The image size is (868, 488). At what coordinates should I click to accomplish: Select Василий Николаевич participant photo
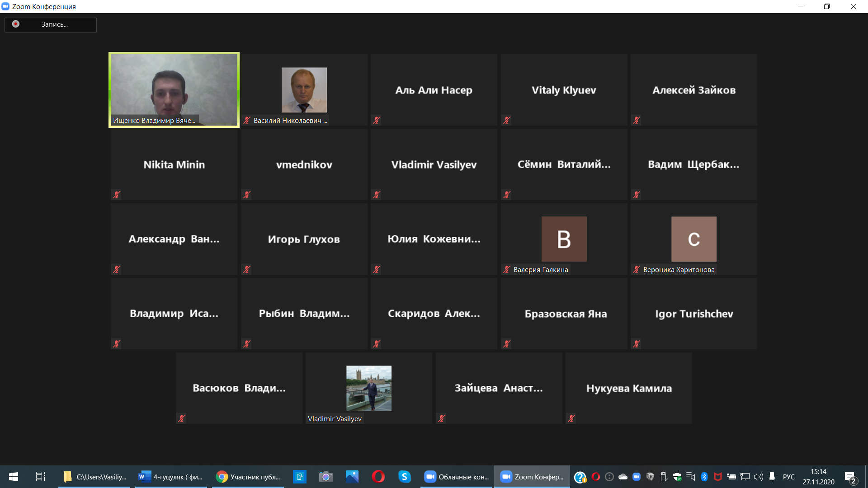[304, 90]
